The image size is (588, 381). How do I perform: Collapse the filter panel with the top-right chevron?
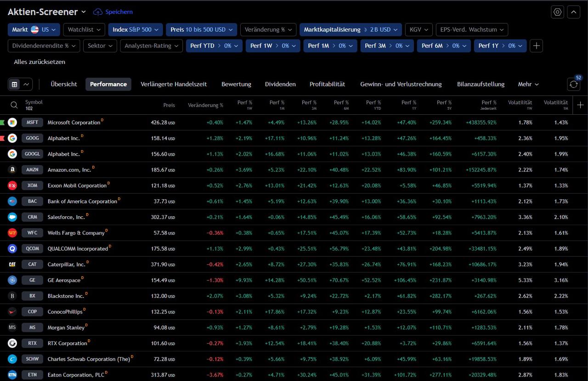click(x=573, y=12)
